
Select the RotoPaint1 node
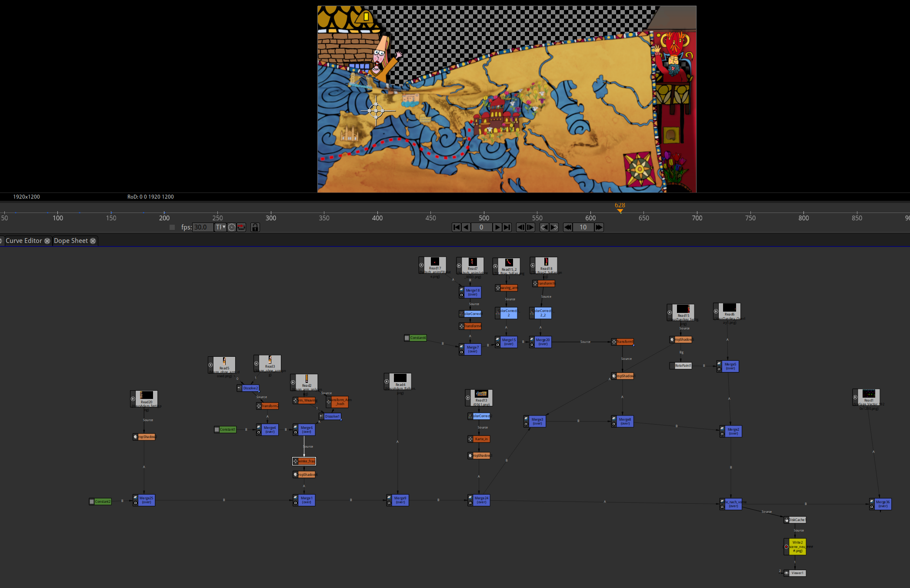tap(680, 365)
